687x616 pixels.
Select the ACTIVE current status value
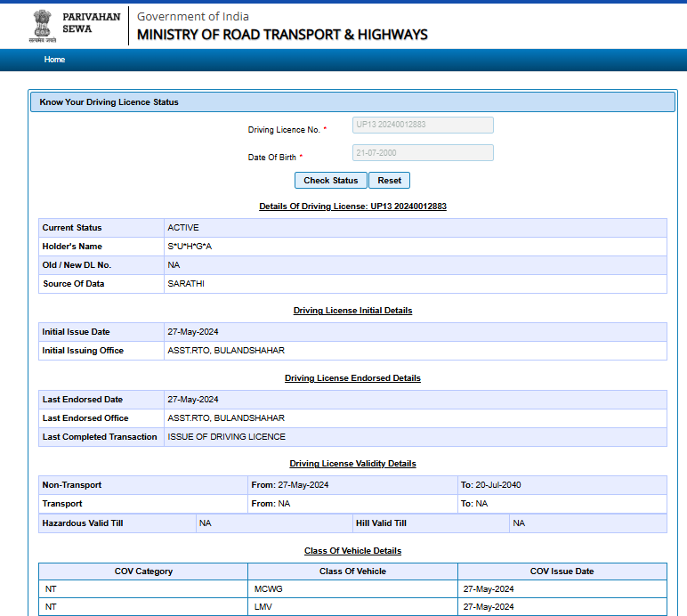(183, 228)
